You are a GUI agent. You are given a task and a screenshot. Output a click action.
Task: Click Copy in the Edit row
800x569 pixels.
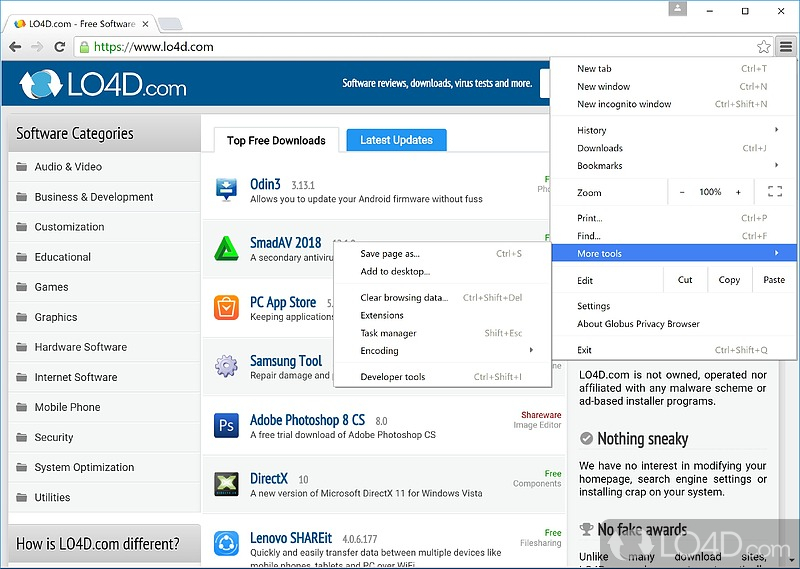[x=729, y=280]
